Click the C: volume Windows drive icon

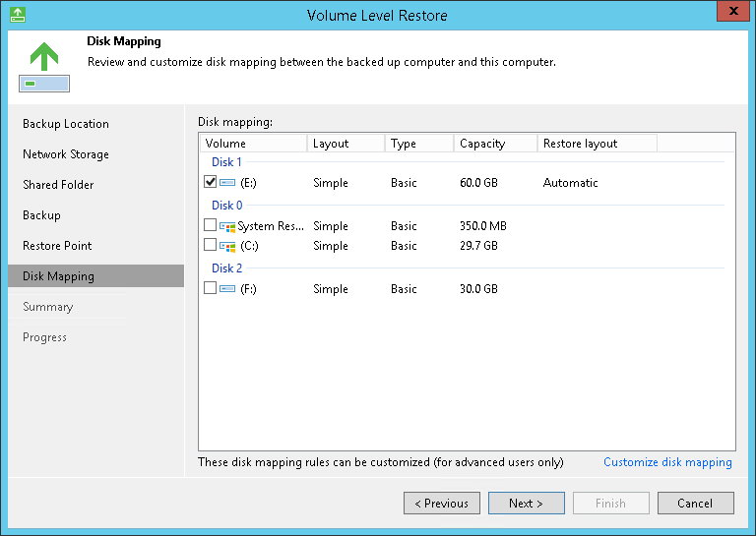(227, 245)
